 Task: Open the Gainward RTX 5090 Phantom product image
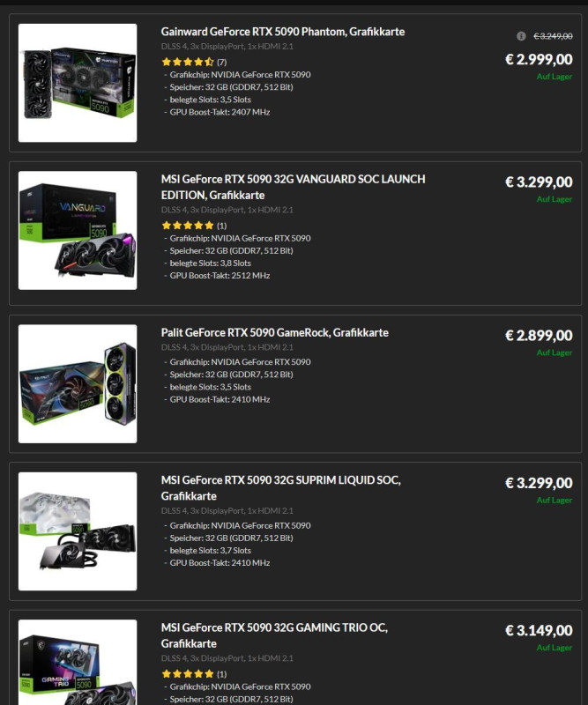click(x=78, y=83)
